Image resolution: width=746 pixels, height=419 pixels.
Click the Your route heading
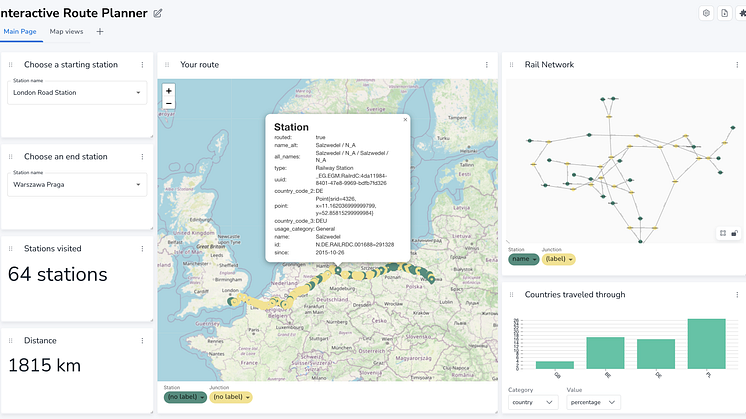199,65
